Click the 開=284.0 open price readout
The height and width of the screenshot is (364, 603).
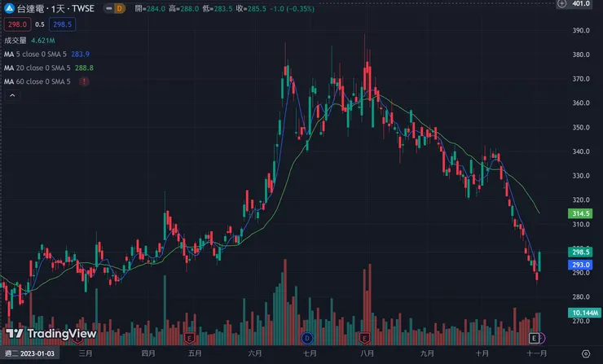tap(150, 8)
